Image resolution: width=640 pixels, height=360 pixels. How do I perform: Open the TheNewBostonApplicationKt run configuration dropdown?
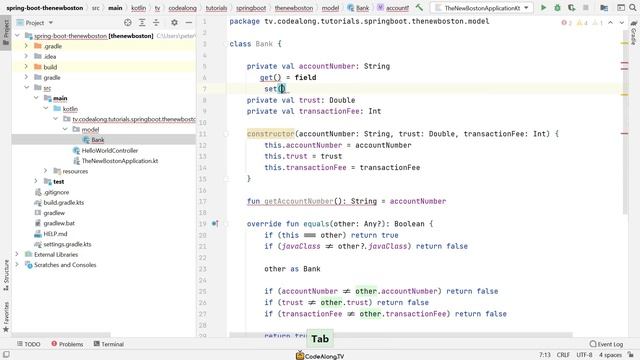click(482, 8)
